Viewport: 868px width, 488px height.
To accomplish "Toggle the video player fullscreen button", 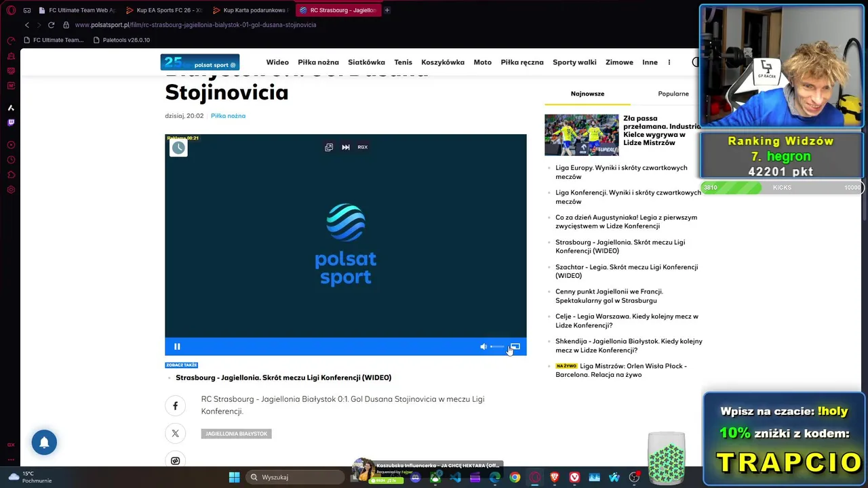I will point(515,346).
